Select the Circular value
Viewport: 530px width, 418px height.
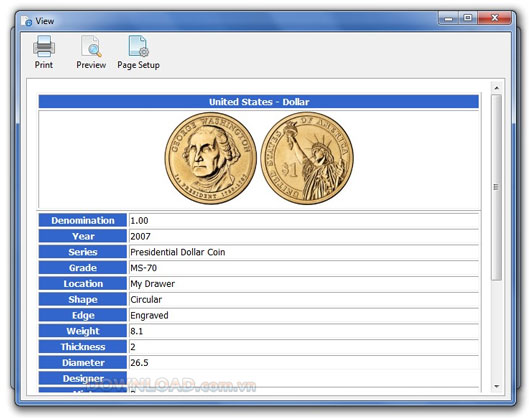[x=146, y=300]
